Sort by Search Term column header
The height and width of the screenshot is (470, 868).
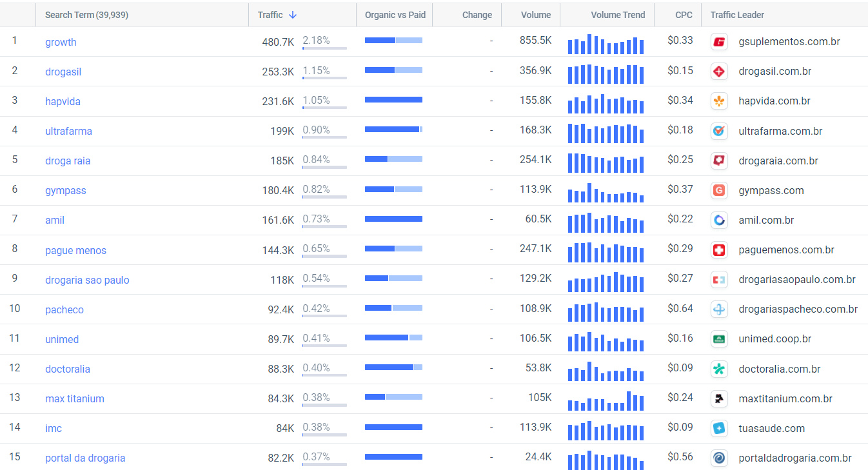click(x=86, y=15)
